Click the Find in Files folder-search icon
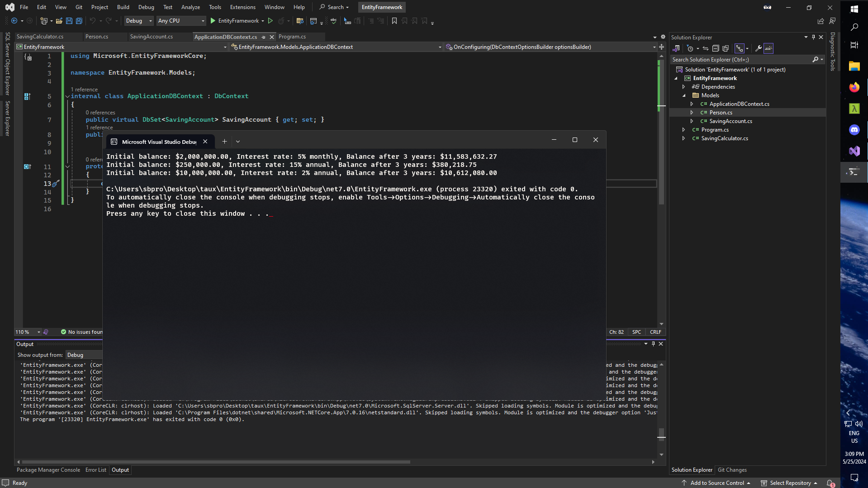 [x=299, y=21]
